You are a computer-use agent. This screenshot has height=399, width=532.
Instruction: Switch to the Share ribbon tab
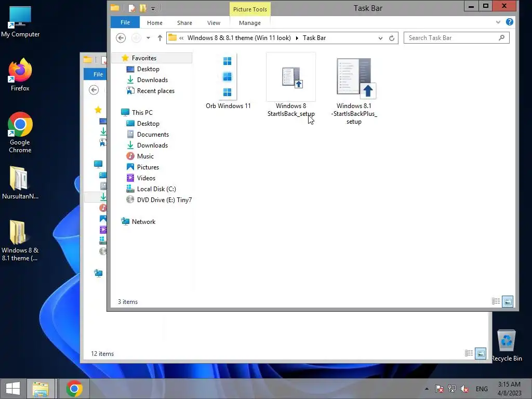pyautogui.click(x=184, y=23)
